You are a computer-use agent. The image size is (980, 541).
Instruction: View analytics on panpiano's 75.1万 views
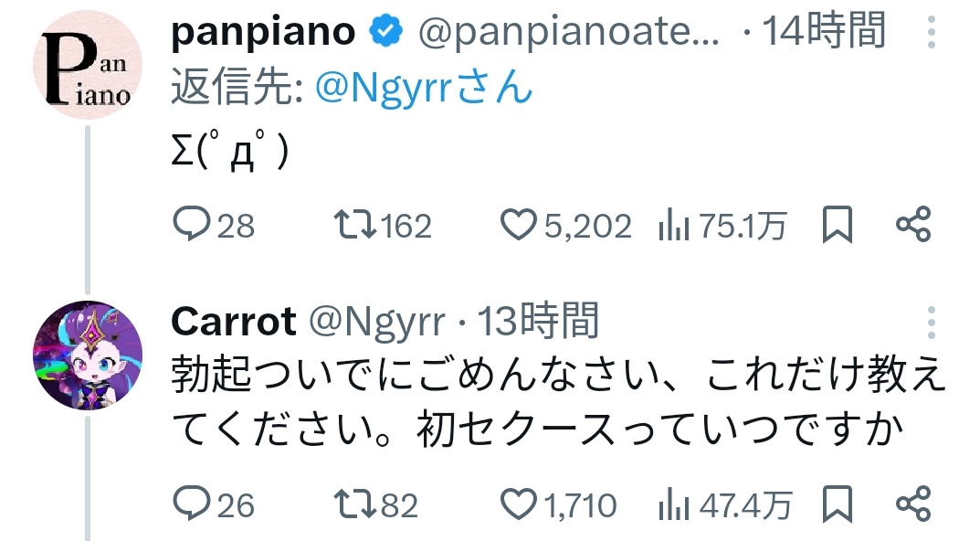click(673, 225)
